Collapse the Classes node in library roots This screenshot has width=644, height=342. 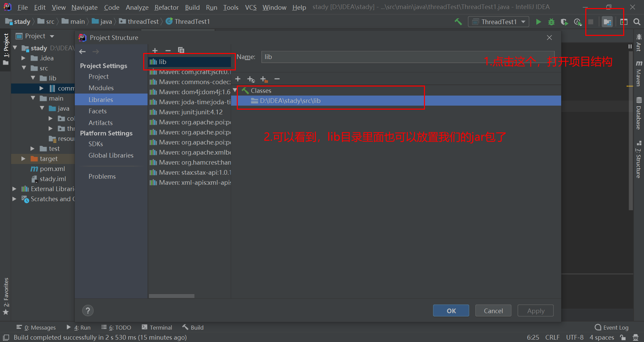[x=235, y=90]
